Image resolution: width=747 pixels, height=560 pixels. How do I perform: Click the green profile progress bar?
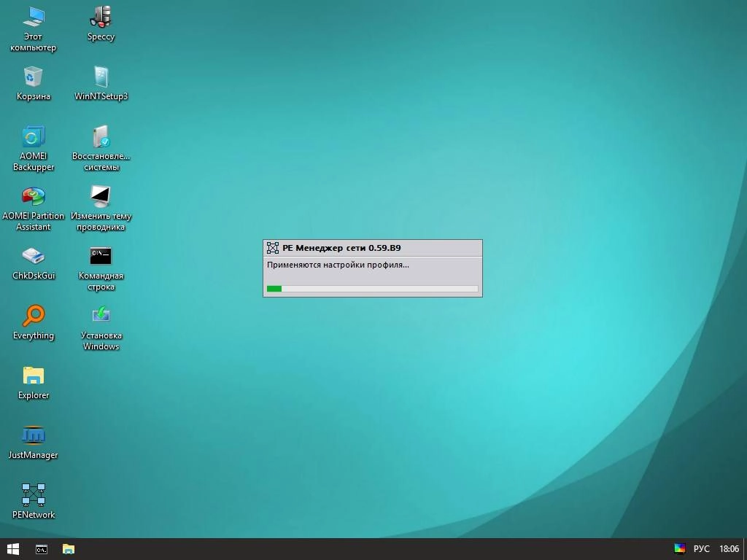(373, 289)
